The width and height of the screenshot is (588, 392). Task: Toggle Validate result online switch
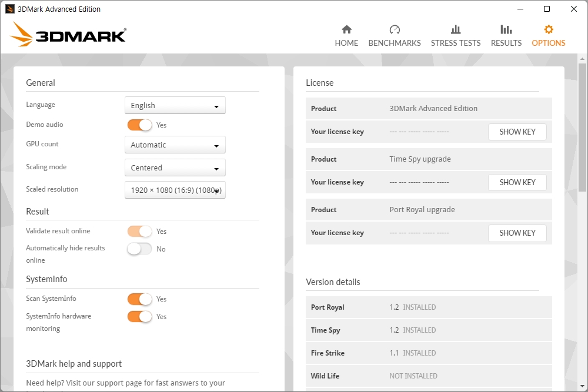pyautogui.click(x=139, y=231)
